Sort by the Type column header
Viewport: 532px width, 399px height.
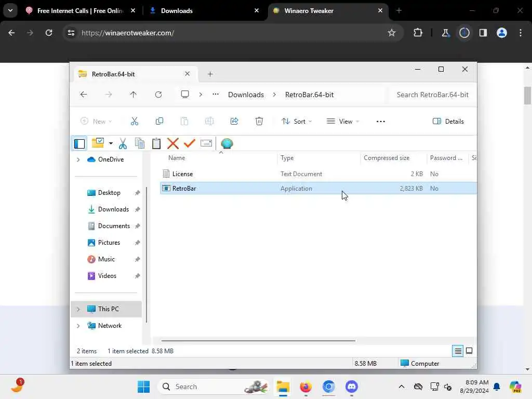[x=320, y=158]
